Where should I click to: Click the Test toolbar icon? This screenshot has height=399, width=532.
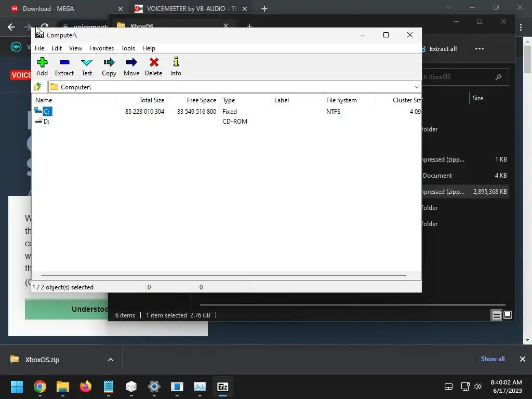point(87,66)
